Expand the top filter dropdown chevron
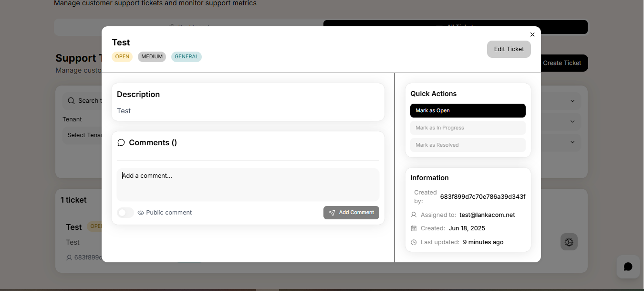Image resolution: width=644 pixels, height=291 pixels. click(x=572, y=101)
